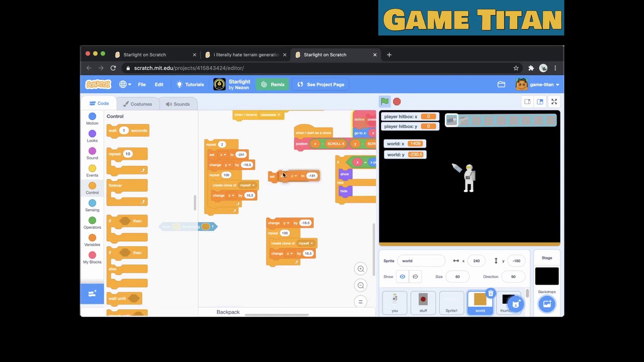The width and height of the screenshot is (644, 362).
Task: Select the 'Sprite1' sprite thumbnail
Action: pos(451,303)
